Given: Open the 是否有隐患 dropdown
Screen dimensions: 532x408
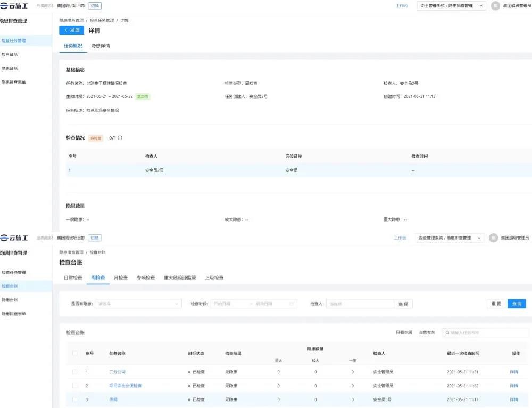Looking at the screenshot, I should point(138,304).
